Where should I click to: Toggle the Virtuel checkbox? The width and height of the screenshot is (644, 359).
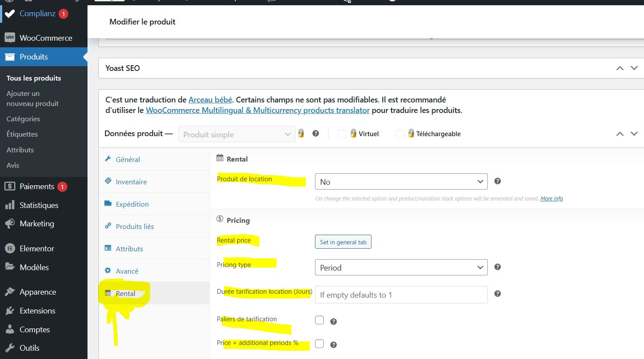[x=342, y=134]
